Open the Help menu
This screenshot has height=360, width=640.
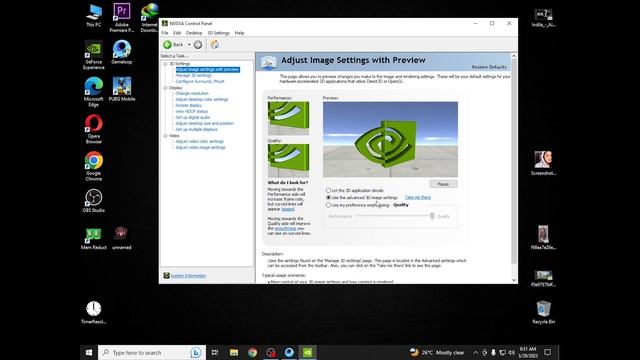click(239, 33)
